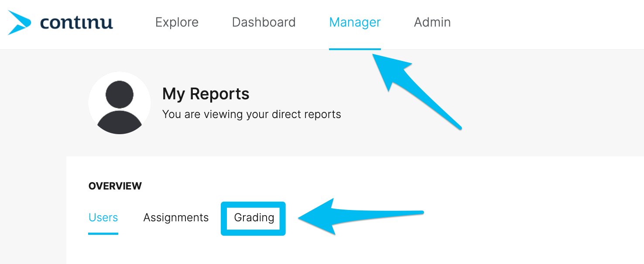This screenshot has height=264, width=644.
Task: Click the Continu arrow logo icon
Action: click(19, 22)
